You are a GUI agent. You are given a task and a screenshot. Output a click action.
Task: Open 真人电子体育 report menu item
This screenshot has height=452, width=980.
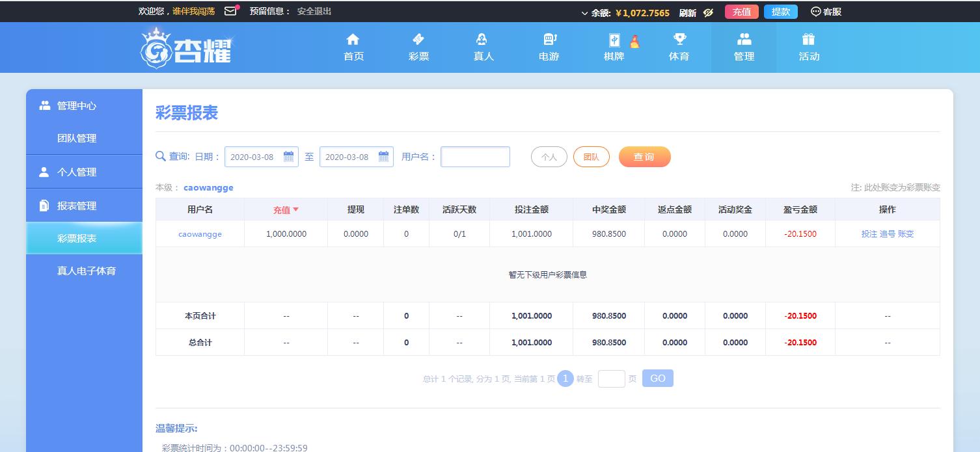(x=86, y=271)
